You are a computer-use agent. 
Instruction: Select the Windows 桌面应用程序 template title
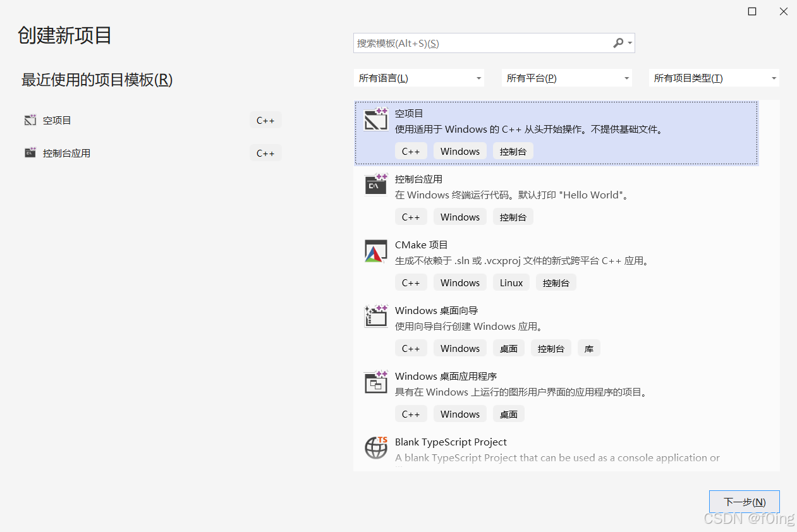446,376
